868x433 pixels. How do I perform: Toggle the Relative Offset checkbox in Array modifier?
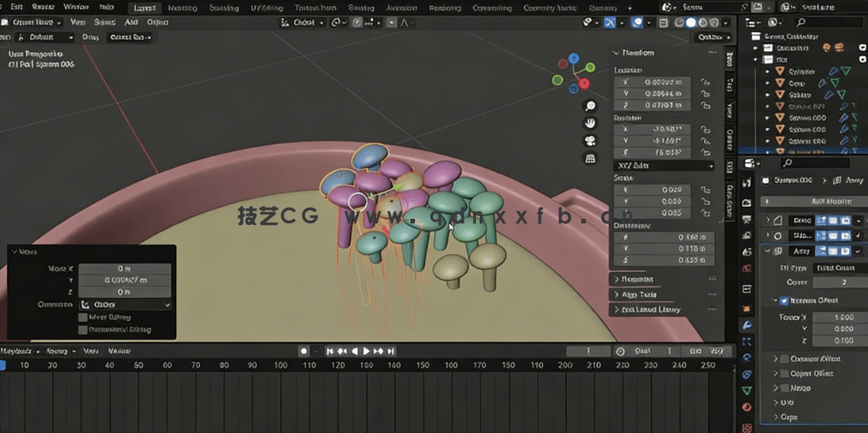pos(784,301)
